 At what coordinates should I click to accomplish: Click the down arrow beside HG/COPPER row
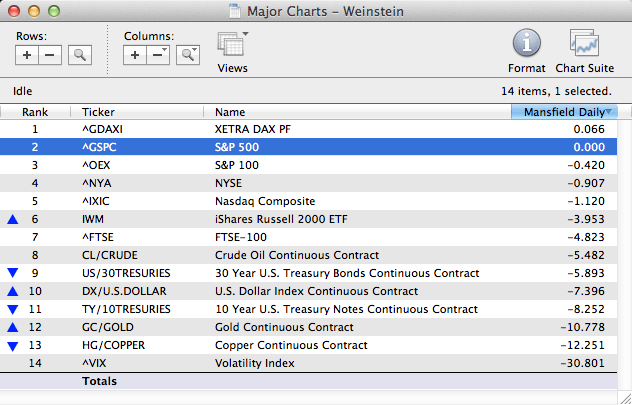tap(12, 345)
